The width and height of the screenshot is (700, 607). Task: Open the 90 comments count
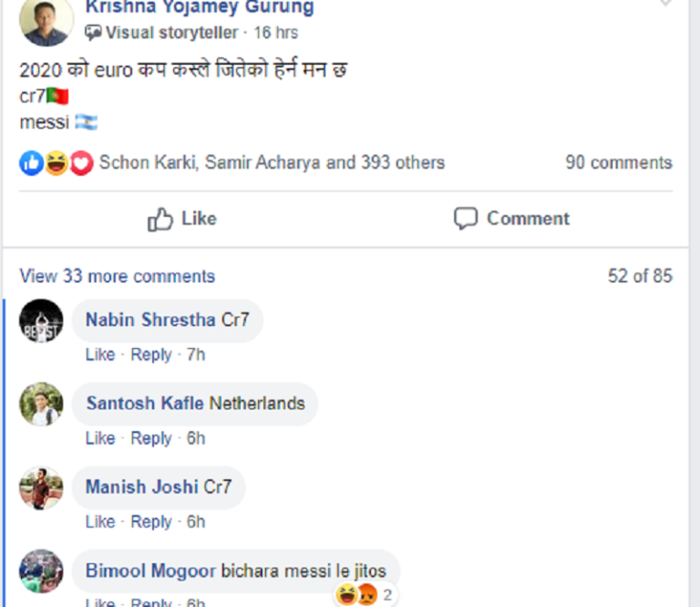[618, 163]
